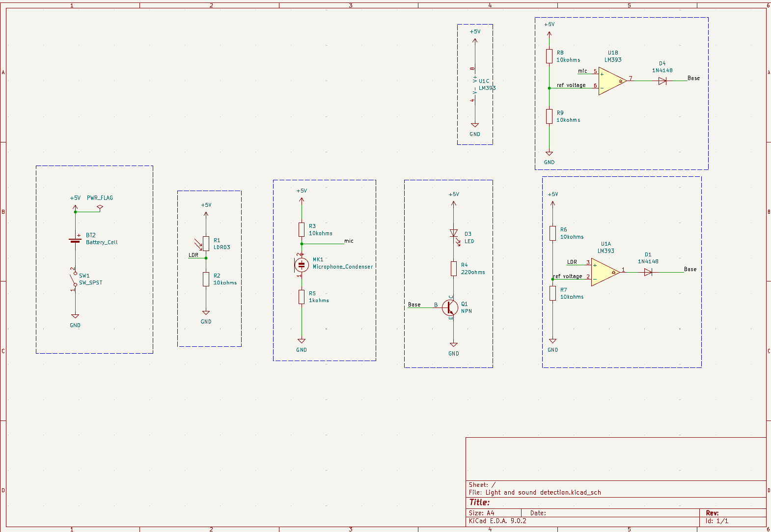Screen dimensions: 771x532
Task: Click the '220ohms' value text
Action: click(x=473, y=272)
